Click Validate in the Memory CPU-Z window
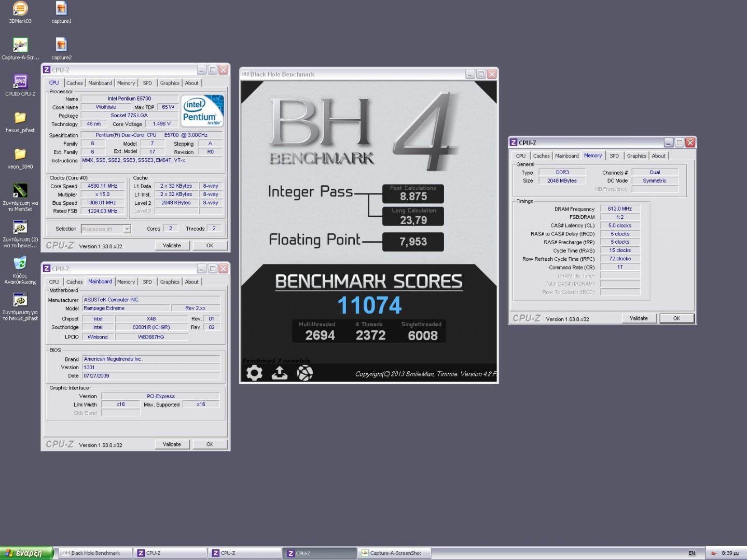The height and width of the screenshot is (560, 747). point(639,318)
